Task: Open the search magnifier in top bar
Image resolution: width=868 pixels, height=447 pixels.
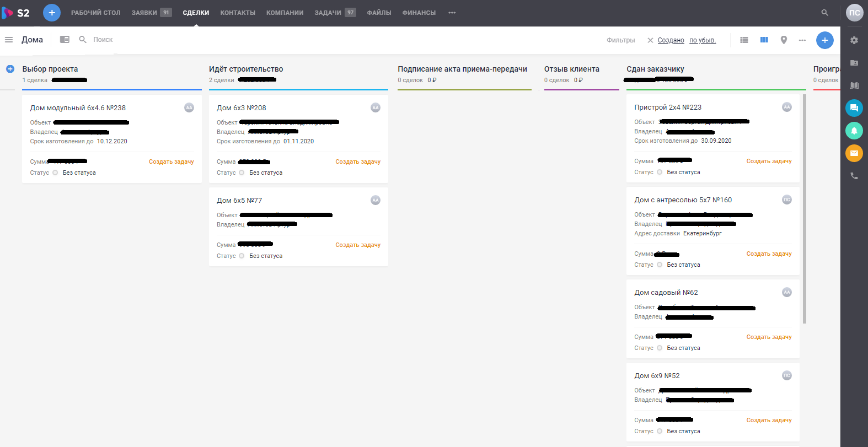Action: 824,13
